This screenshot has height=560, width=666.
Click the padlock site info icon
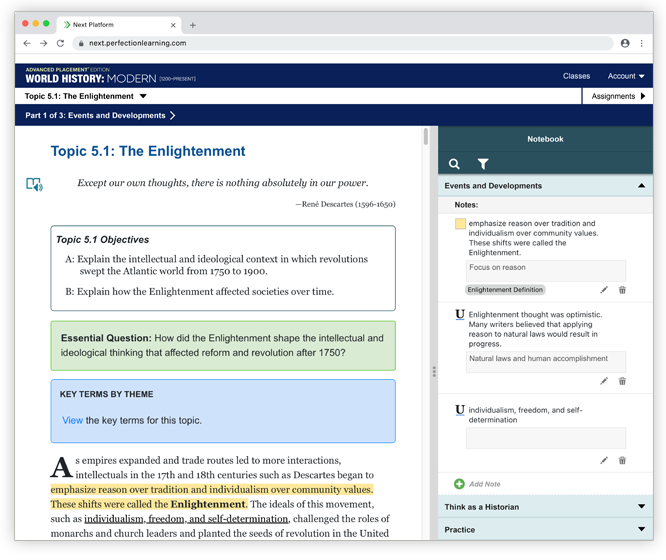point(81,43)
